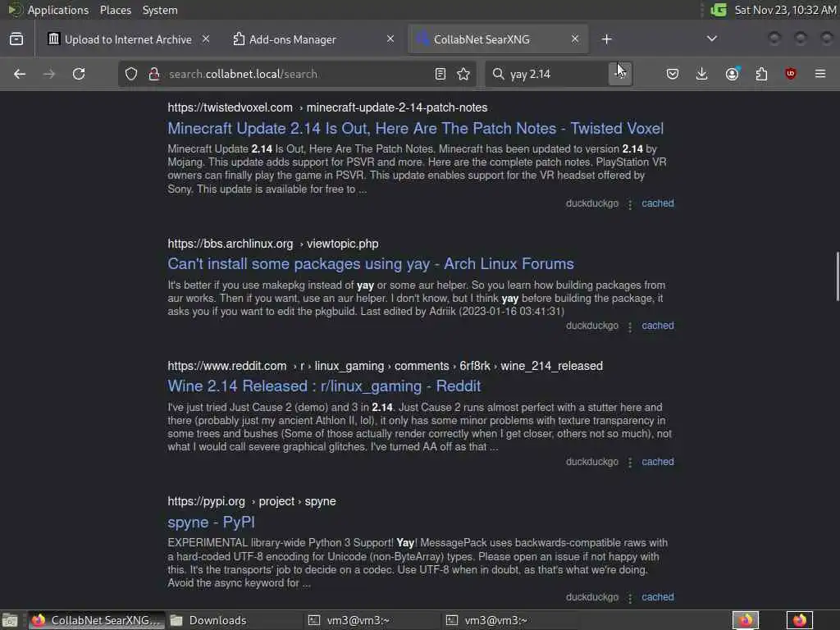Open the uBlock Origin icon
The image size is (840, 630).
pos(791,74)
